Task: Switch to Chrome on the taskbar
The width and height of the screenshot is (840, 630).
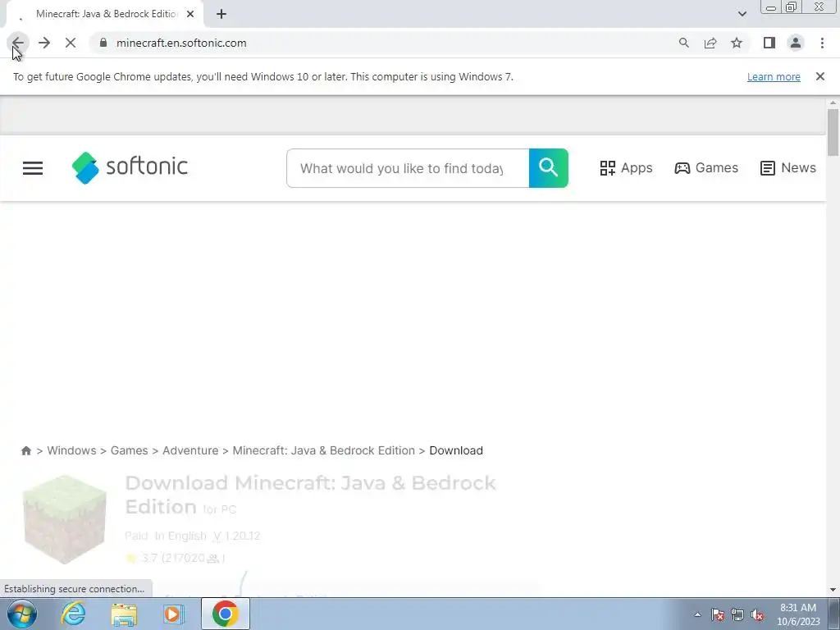Action: [225, 614]
